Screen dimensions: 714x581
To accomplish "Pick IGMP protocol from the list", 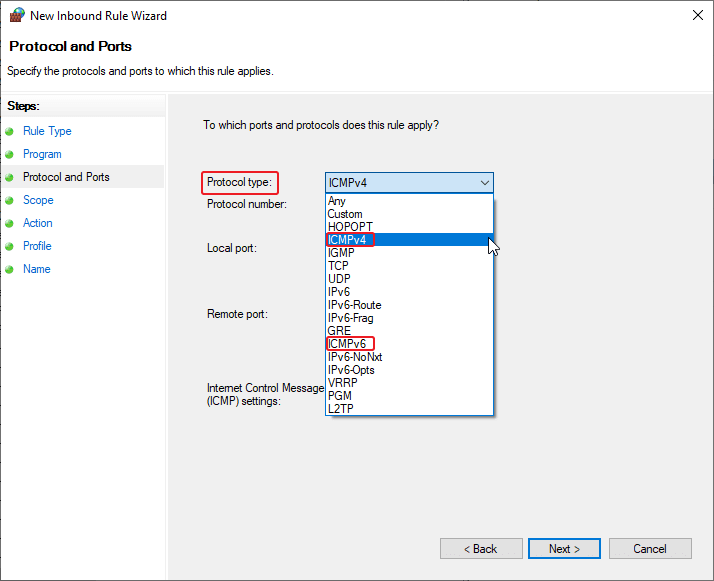I will pyautogui.click(x=341, y=253).
